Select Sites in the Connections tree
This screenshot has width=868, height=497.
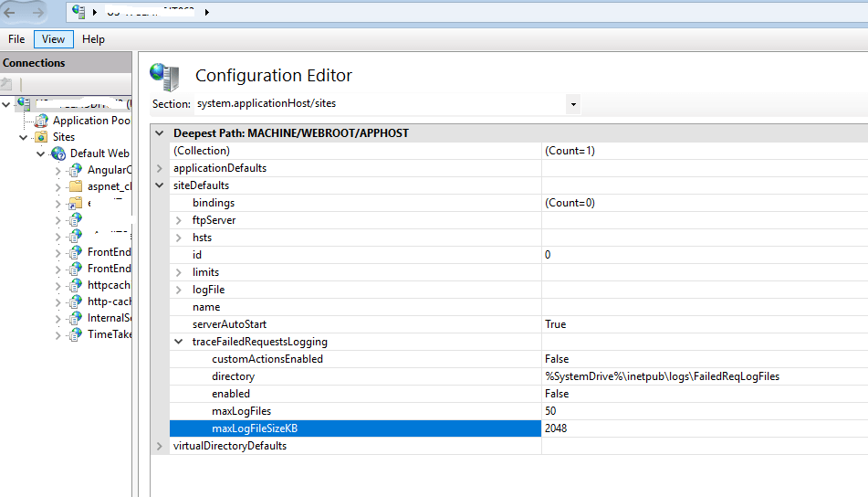click(64, 137)
